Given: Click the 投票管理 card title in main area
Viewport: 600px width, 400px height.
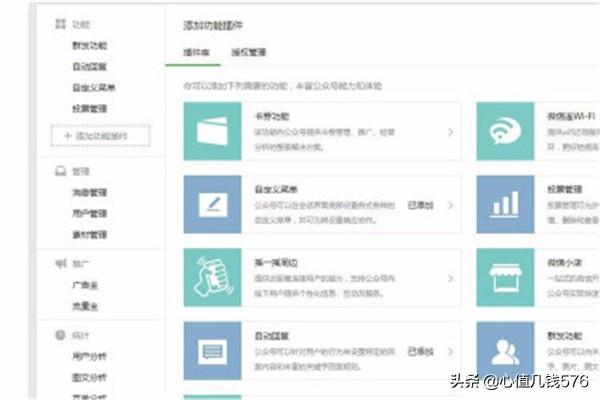Looking at the screenshot, I should [564, 189].
